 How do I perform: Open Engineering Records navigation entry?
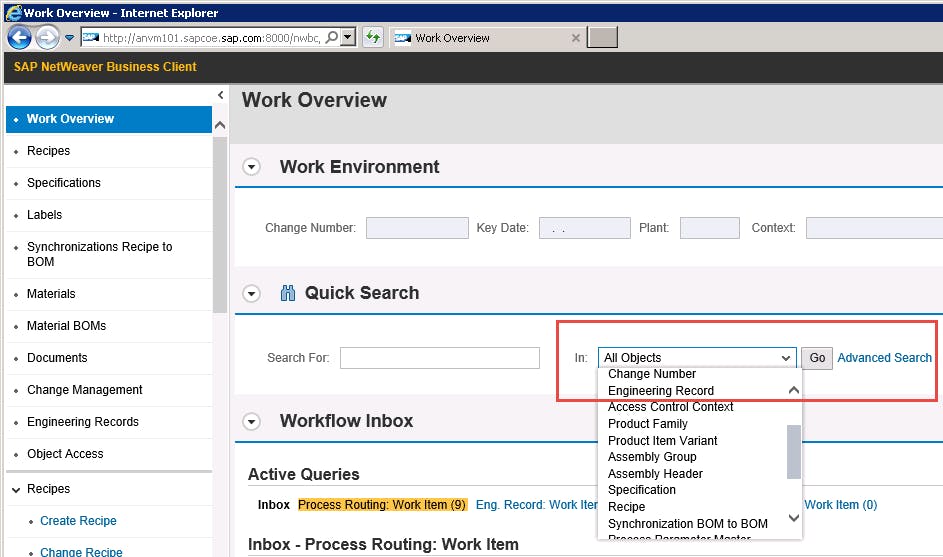click(109, 422)
